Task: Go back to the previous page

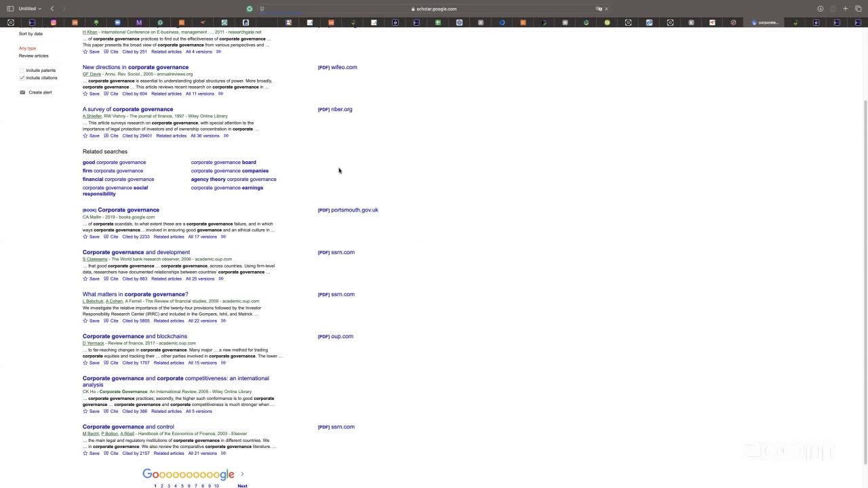Action: pos(52,9)
